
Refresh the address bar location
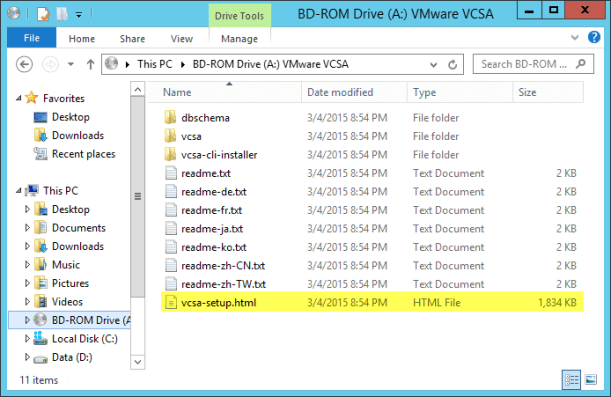(x=452, y=64)
